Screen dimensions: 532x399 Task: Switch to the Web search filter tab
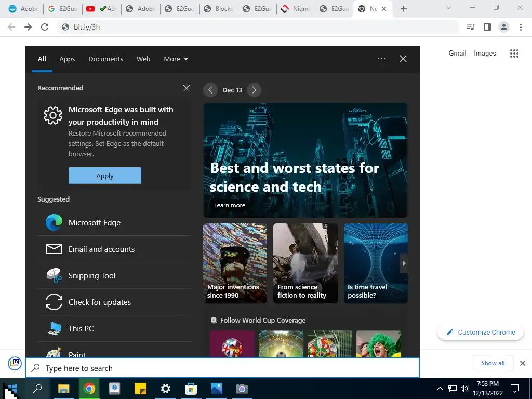coord(143,59)
